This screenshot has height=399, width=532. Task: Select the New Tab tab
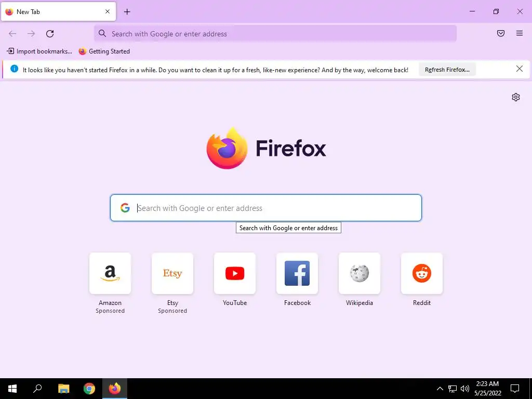click(x=58, y=11)
